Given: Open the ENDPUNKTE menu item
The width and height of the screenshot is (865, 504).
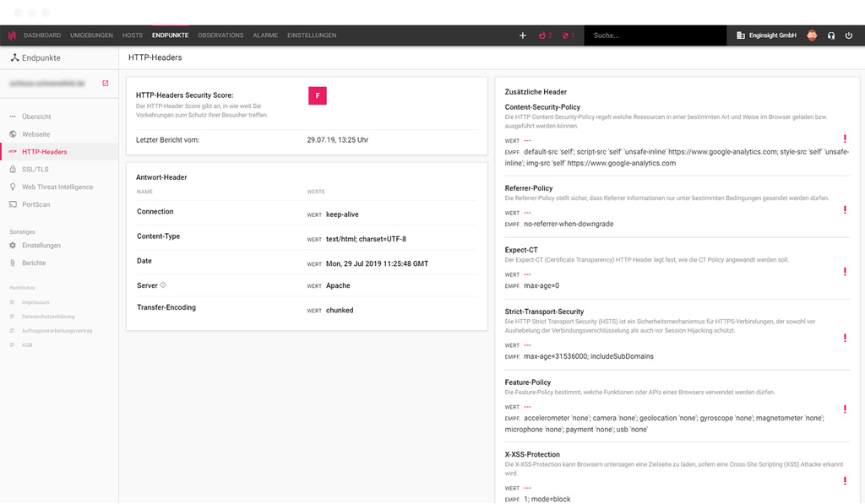Looking at the screenshot, I should click(x=171, y=35).
